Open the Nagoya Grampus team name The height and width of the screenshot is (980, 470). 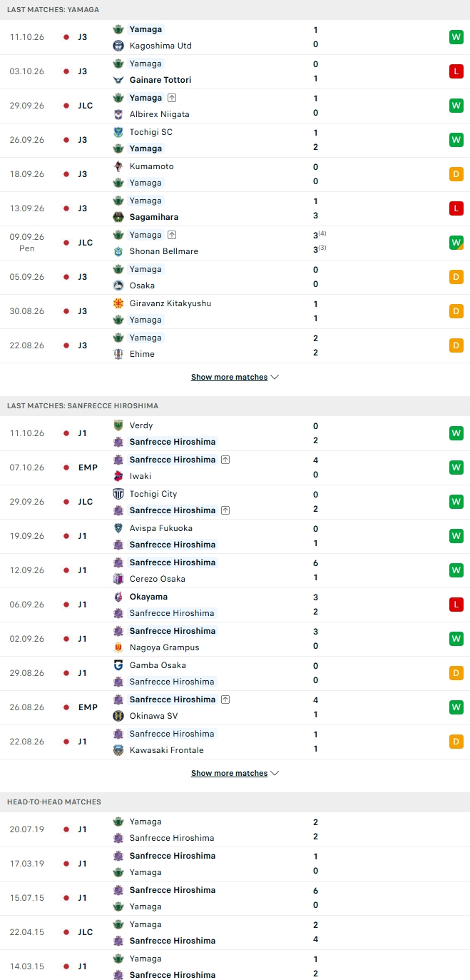click(165, 647)
